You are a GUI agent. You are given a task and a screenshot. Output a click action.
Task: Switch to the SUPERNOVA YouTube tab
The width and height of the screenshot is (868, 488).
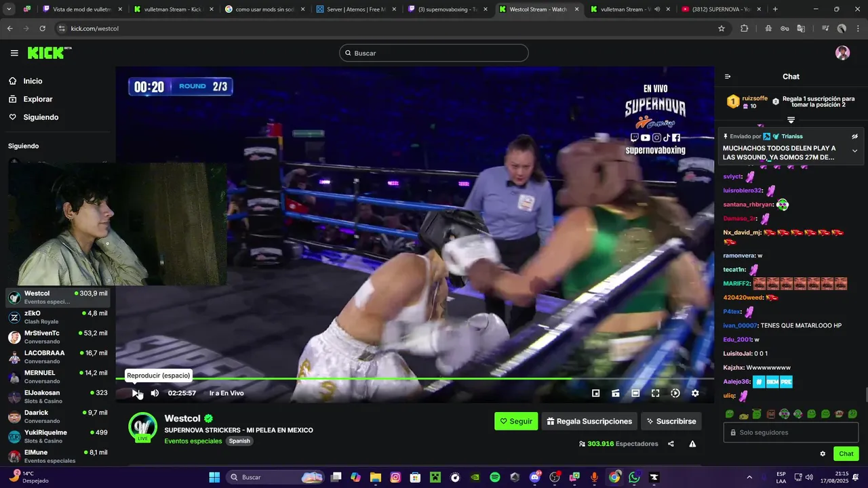721,9
